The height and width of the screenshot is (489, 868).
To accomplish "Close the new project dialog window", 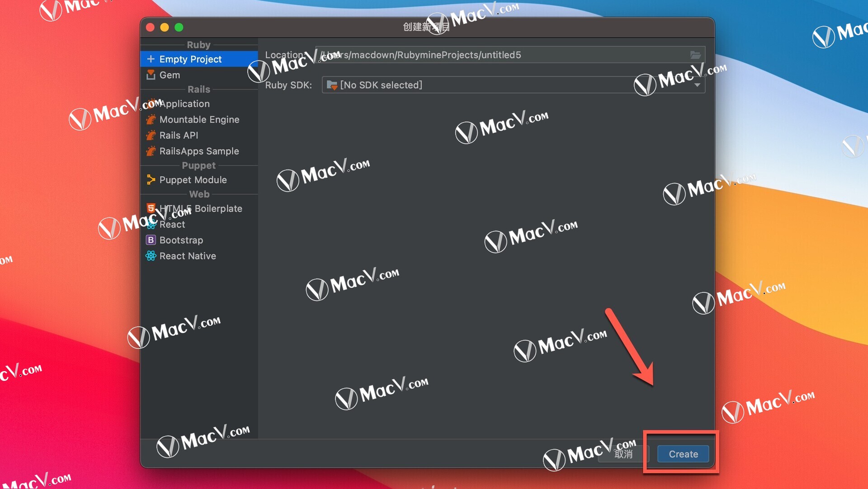I will point(151,28).
